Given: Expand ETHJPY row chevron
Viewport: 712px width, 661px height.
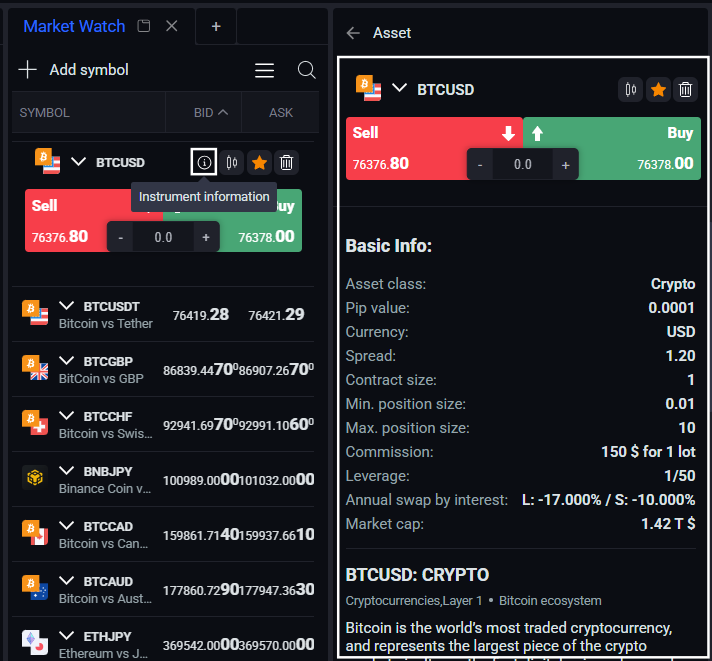Looking at the screenshot, I should (x=66, y=636).
